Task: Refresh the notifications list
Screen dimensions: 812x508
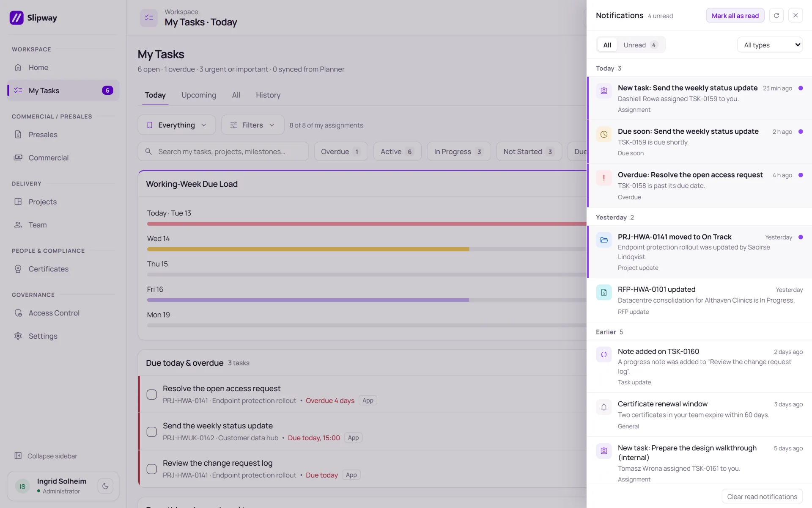Action: [776, 16]
